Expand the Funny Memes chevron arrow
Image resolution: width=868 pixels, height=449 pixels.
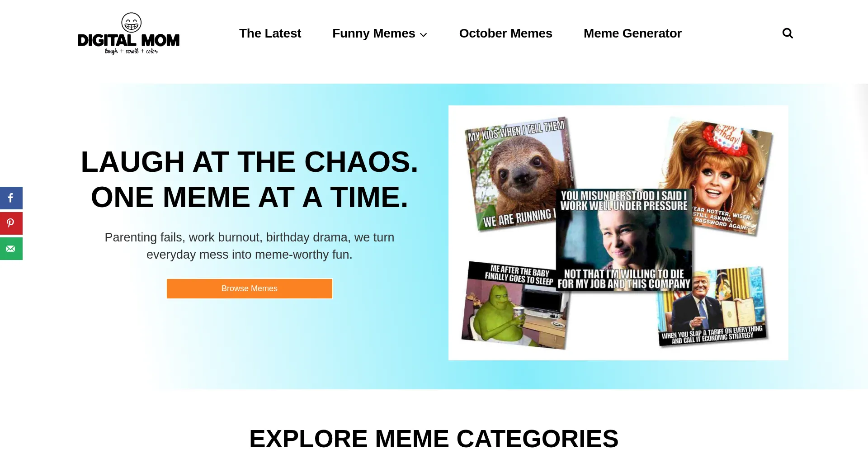[x=424, y=35]
